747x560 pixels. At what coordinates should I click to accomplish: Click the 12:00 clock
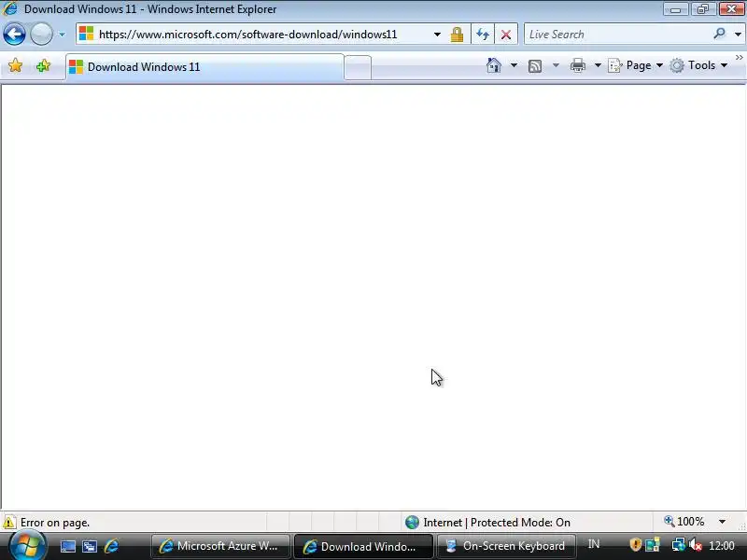click(722, 545)
